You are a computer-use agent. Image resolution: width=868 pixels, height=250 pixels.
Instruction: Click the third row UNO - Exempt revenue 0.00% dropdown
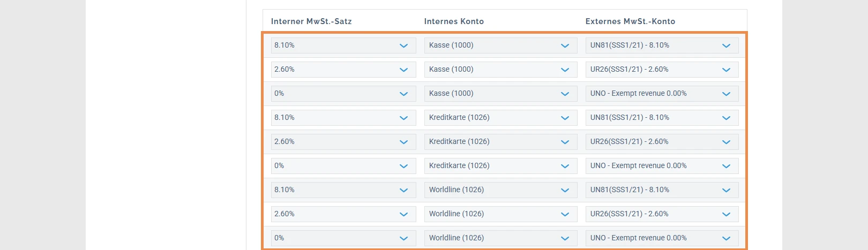click(662, 94)
